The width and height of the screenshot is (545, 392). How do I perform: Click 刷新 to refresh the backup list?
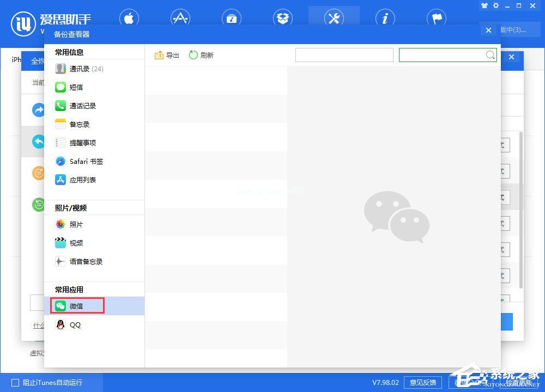pos(201,55)
